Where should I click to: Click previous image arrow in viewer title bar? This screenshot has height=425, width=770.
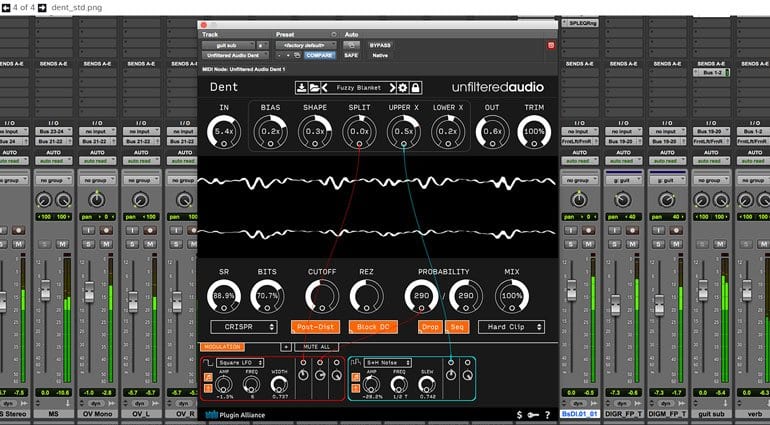[x=6, y=8]
